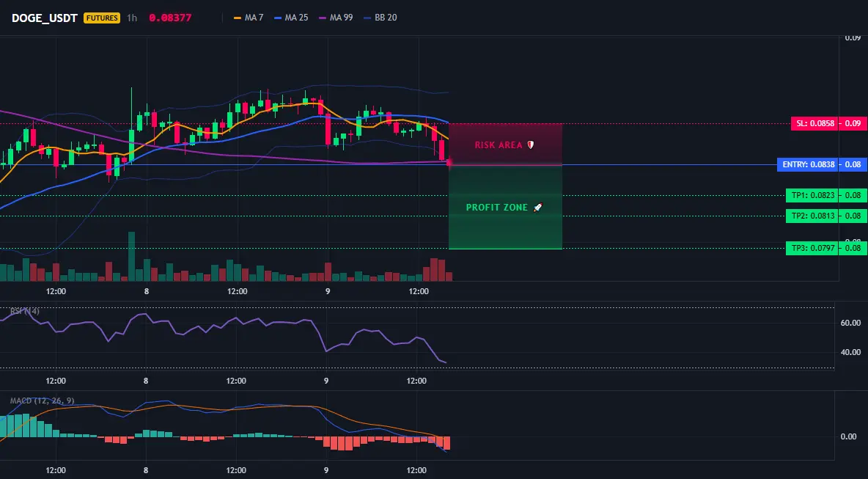
Task: Click the pink dot marking the latest candle at the entry line
Action: 449,163
